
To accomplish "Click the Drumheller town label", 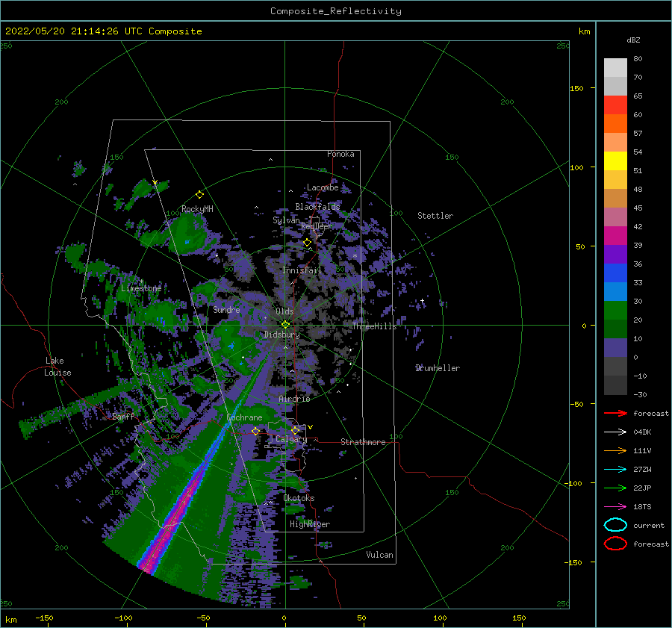I will pos(438,368).
